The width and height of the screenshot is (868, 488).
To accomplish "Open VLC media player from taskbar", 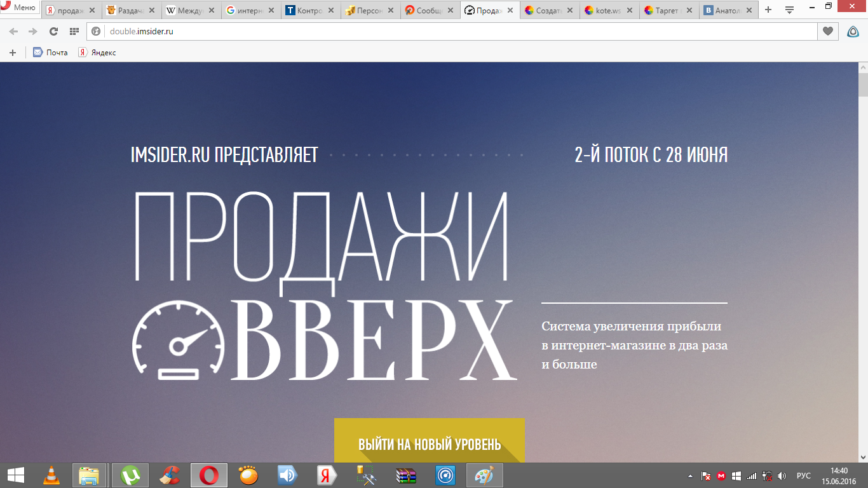I will coord(52,475).
